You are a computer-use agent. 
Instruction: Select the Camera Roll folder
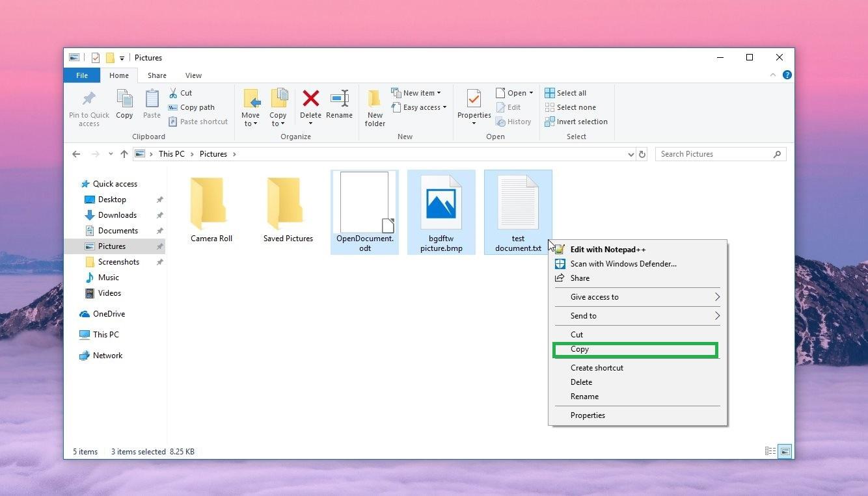211,209
